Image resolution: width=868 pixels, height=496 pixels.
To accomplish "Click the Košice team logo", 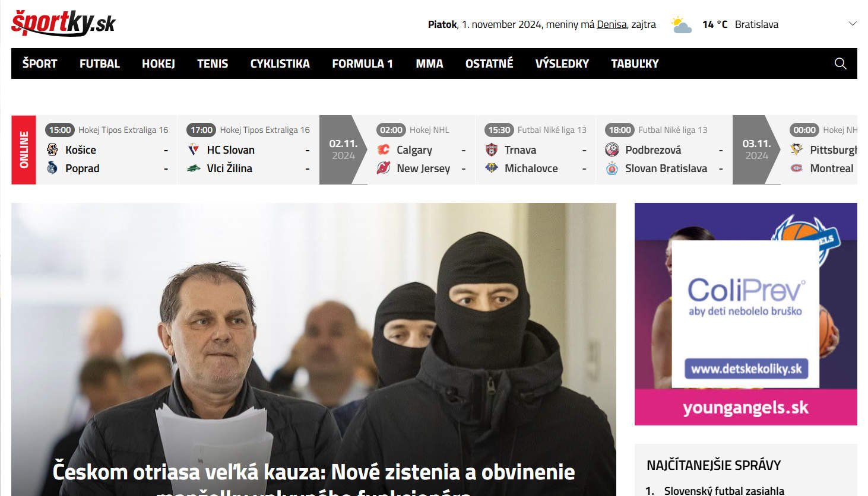I will click(52, 150).
